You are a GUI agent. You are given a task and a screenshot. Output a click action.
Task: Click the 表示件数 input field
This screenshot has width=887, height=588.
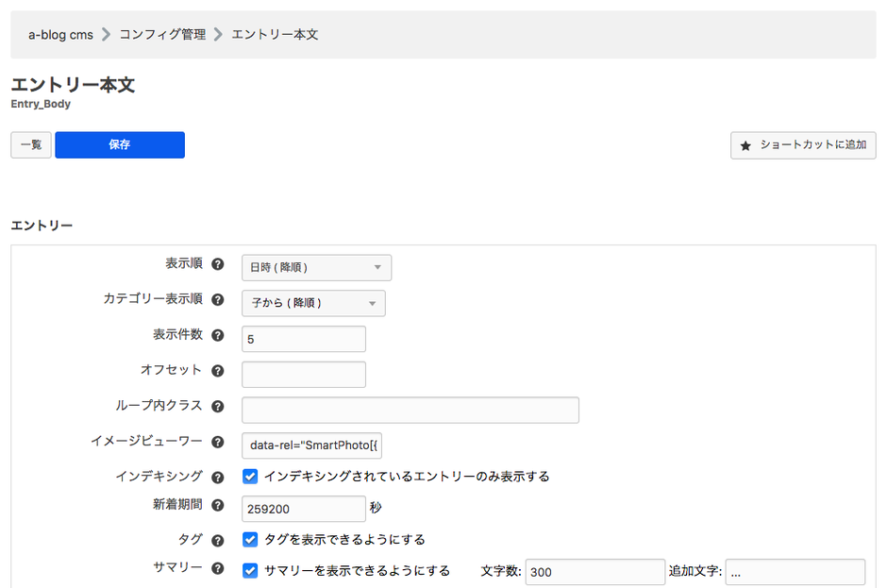[x=303, y=339]
